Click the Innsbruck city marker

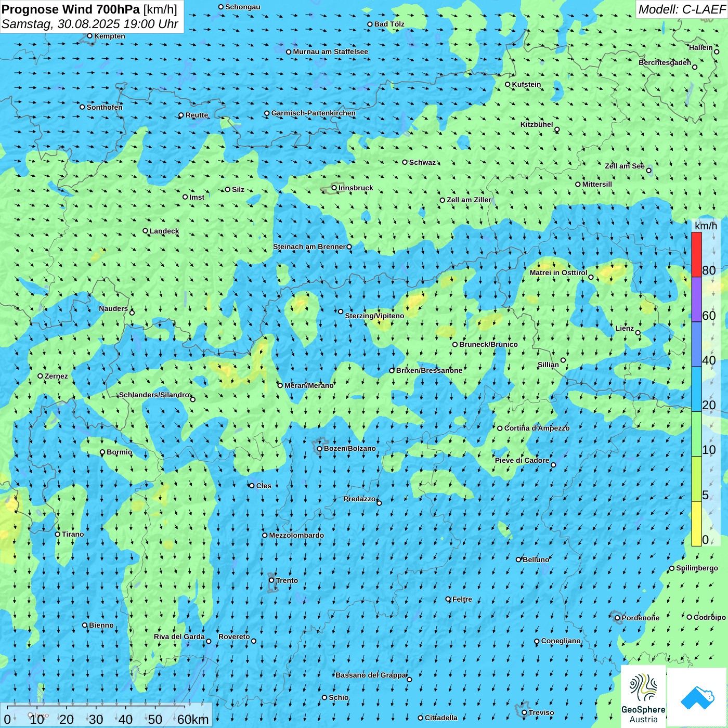click(x=334, y=188)
